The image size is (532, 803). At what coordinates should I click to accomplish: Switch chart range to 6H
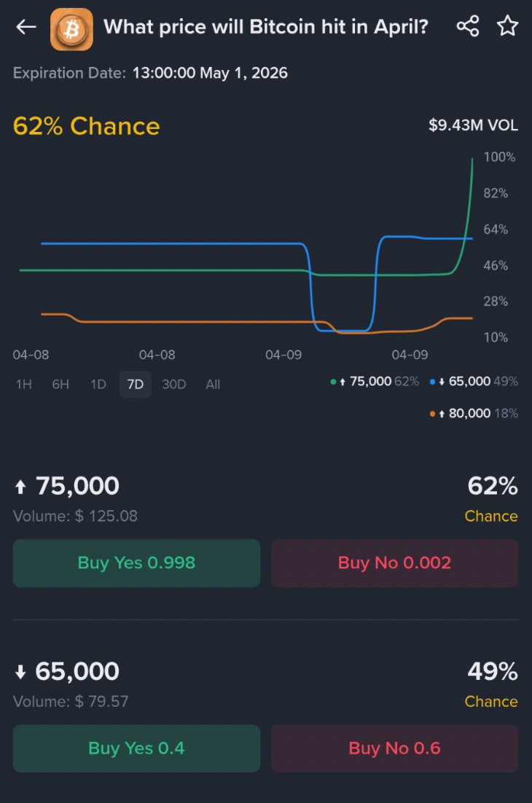[60, 384]
